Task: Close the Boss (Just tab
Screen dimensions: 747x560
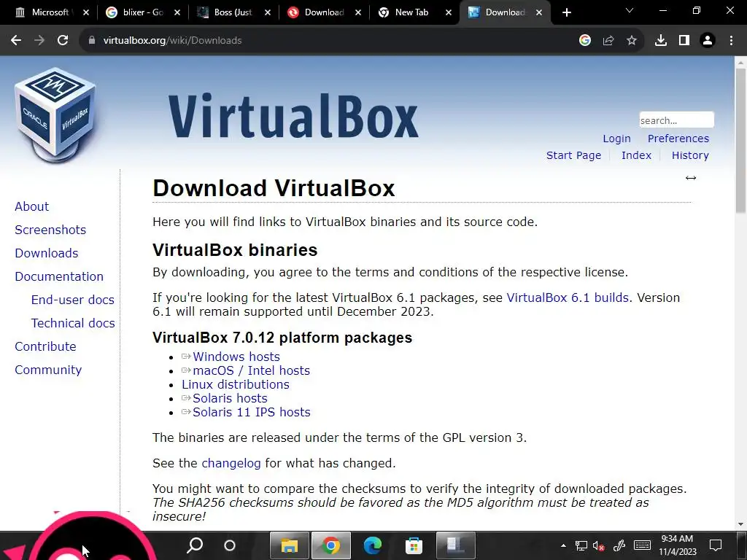Action: point(268,13)
